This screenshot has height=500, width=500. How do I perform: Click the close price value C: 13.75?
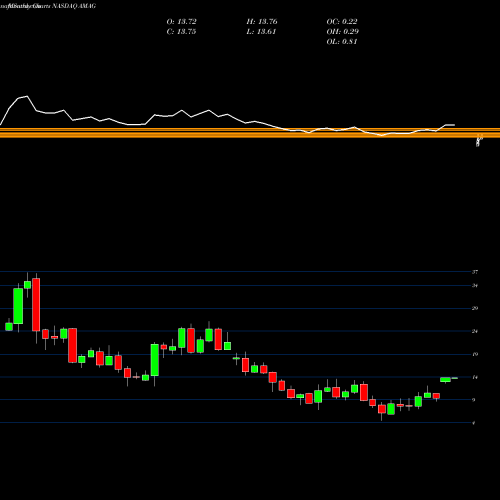(x=181, y=32)
